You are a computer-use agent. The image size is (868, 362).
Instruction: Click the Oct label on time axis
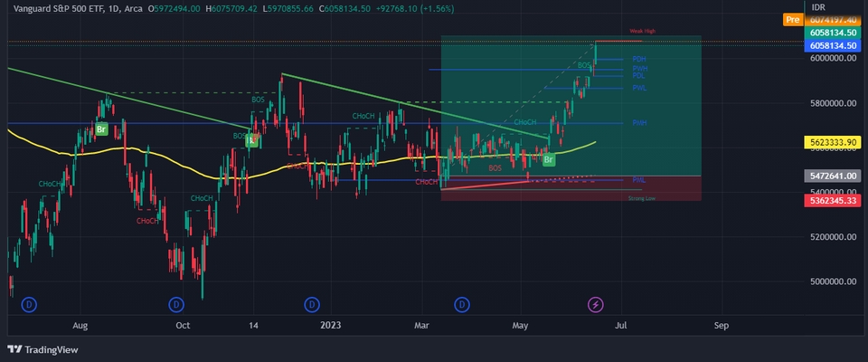(183, 326)
